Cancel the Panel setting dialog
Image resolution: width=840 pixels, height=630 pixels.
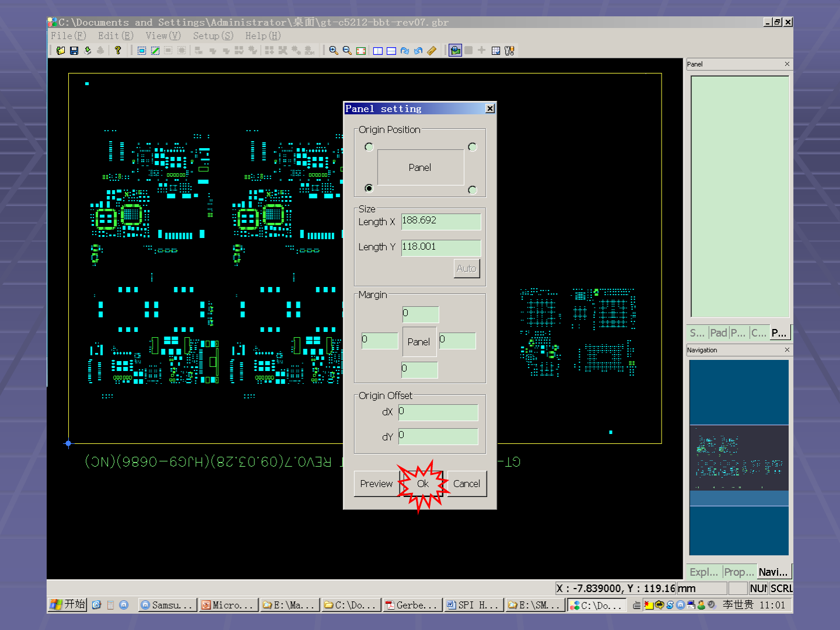tap(467, 484)
